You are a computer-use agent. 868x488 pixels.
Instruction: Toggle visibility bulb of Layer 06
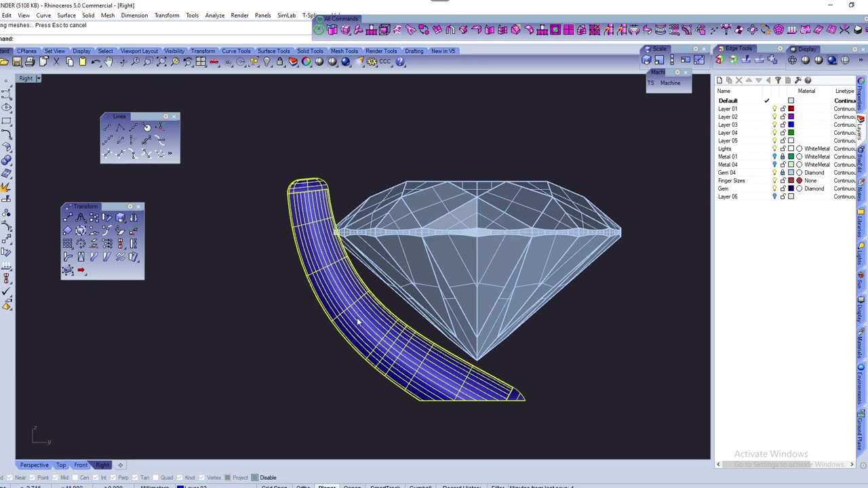click(x=774, y=197)
